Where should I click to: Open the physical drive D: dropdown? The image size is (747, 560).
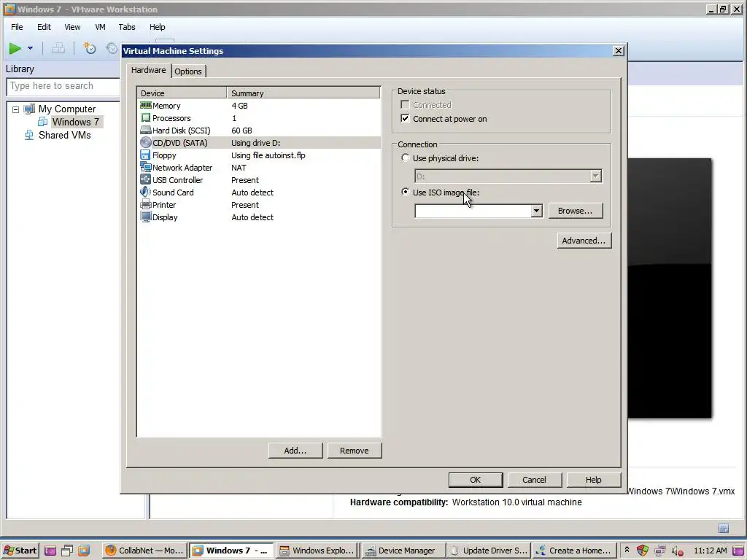[595, 176]
